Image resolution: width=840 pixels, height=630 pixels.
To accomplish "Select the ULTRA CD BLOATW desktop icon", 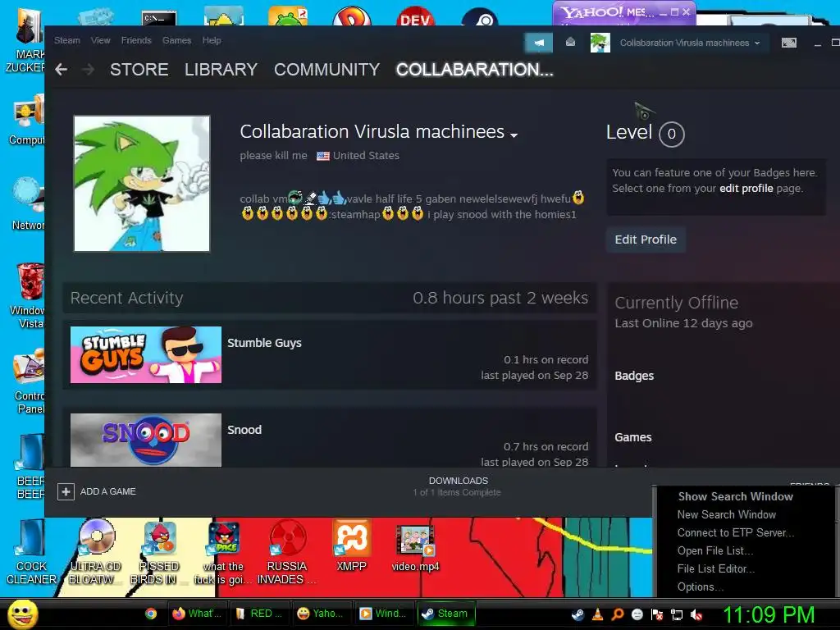I will [x=95, y=553].
